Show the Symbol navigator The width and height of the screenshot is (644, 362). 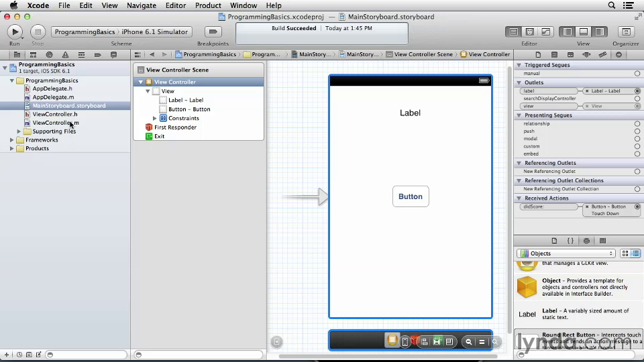(34, 54)
